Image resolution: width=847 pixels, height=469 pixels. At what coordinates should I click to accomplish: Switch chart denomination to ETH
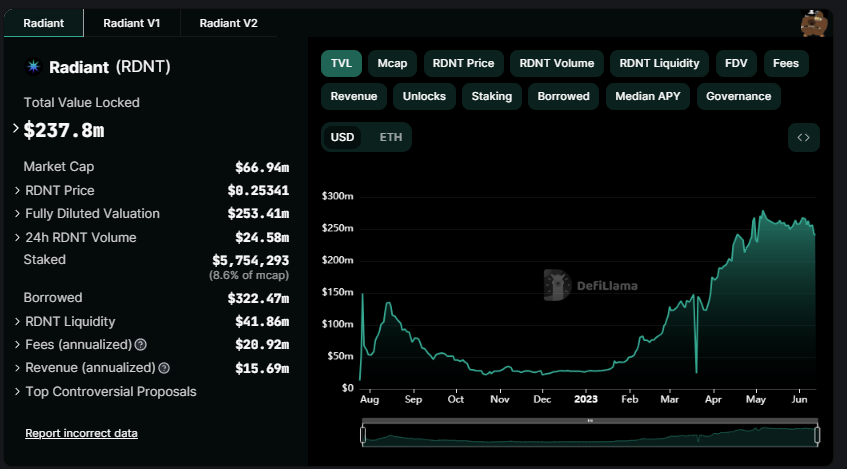click(x=391, y=137)
